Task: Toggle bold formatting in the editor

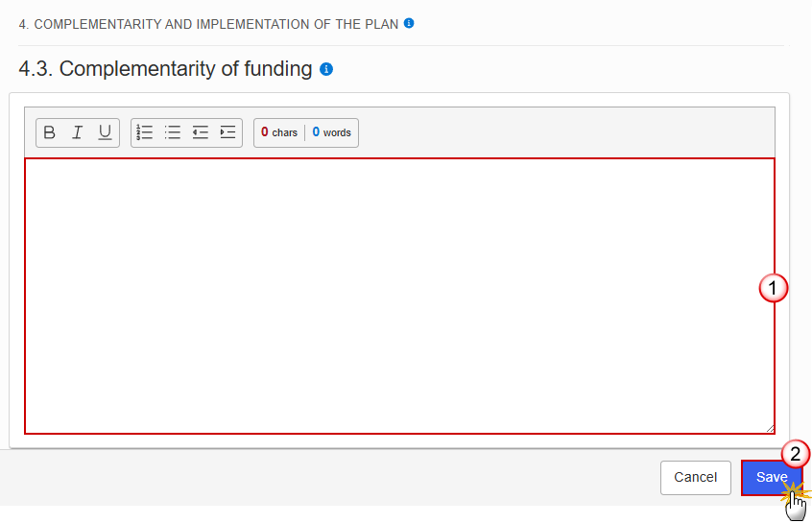Action: click(x=50, y=132)
